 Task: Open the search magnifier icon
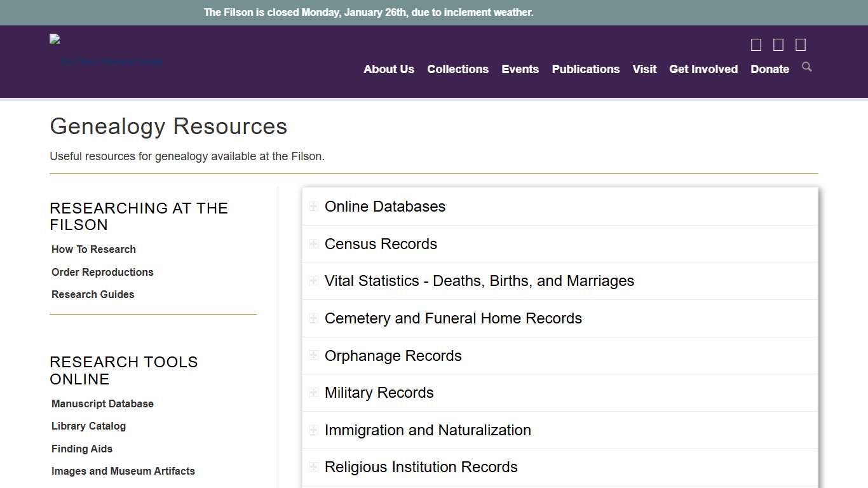(x=806, y=67)
